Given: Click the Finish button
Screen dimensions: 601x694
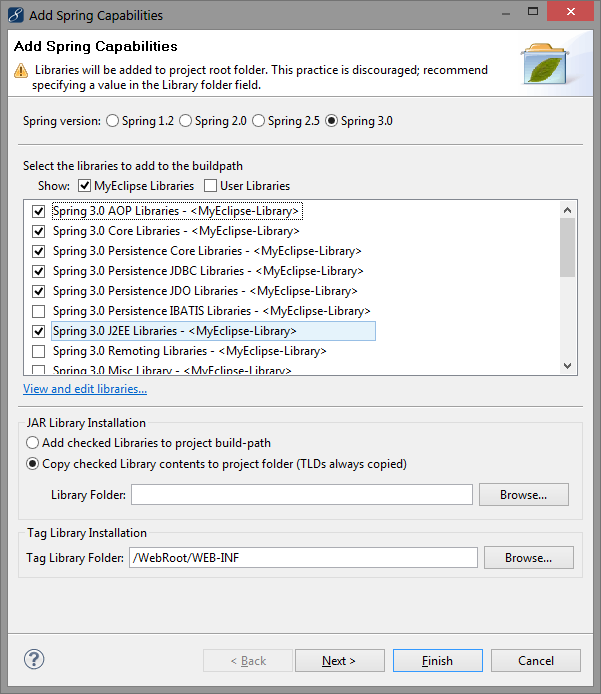Looking at the screenshot, I should [x=438, y=660].
